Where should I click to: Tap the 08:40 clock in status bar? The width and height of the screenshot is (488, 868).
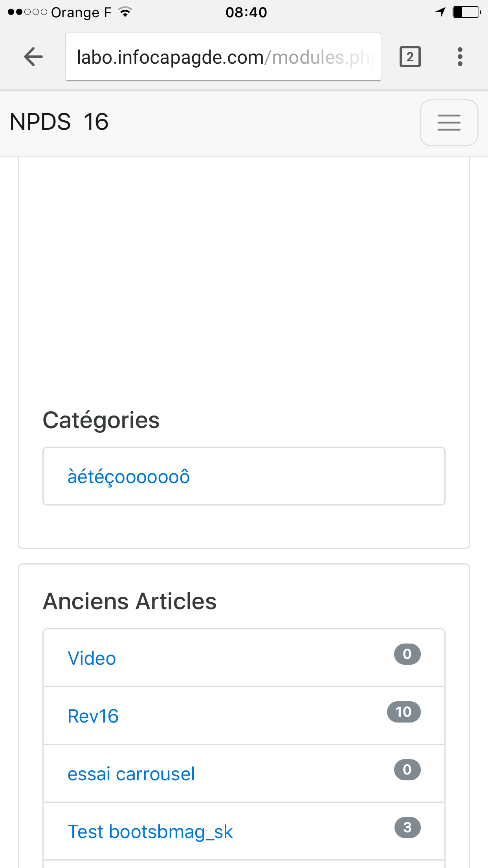click(x=246, y=12)
